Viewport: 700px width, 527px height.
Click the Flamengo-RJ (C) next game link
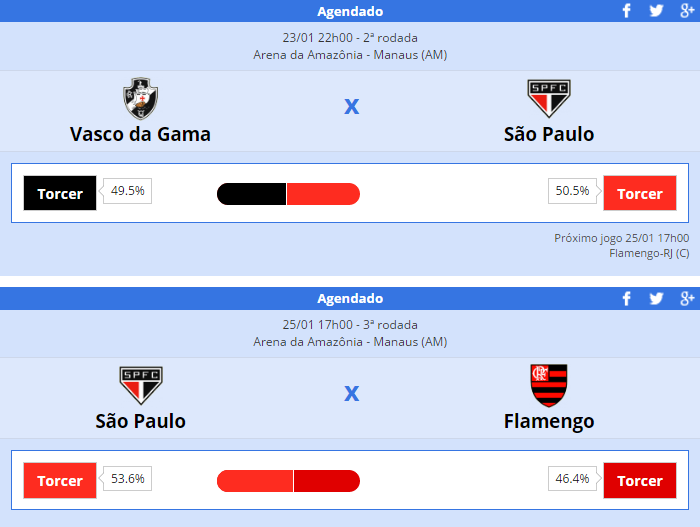click(649, 253)
